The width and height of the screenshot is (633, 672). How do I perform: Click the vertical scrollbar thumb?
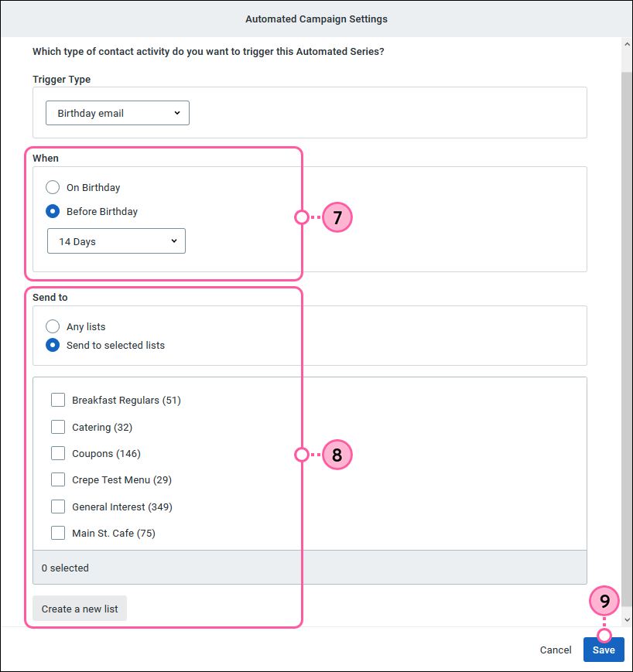(x=627, y=339)
